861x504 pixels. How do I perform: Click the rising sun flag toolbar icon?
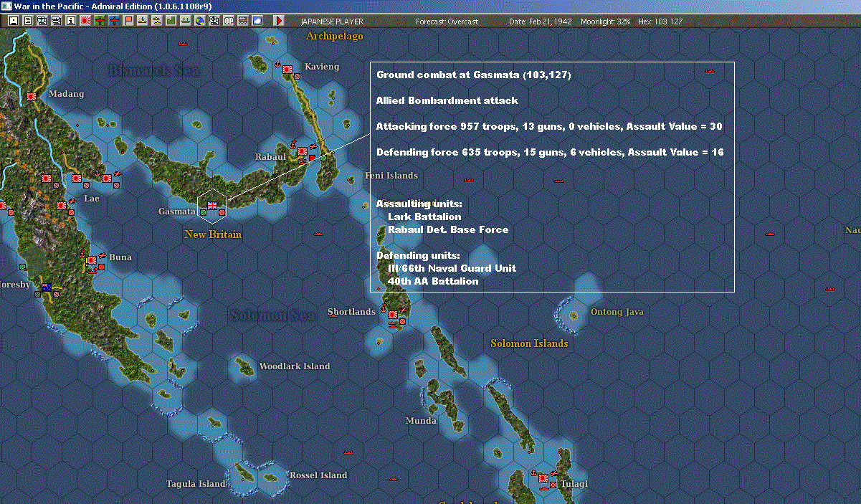point(85,21)
